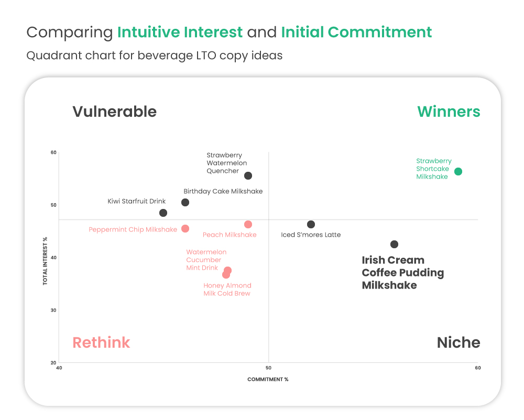Select the Kiwi Starfruit Drink data point
The width and height of the screenshot is (524, 420).
163,213
